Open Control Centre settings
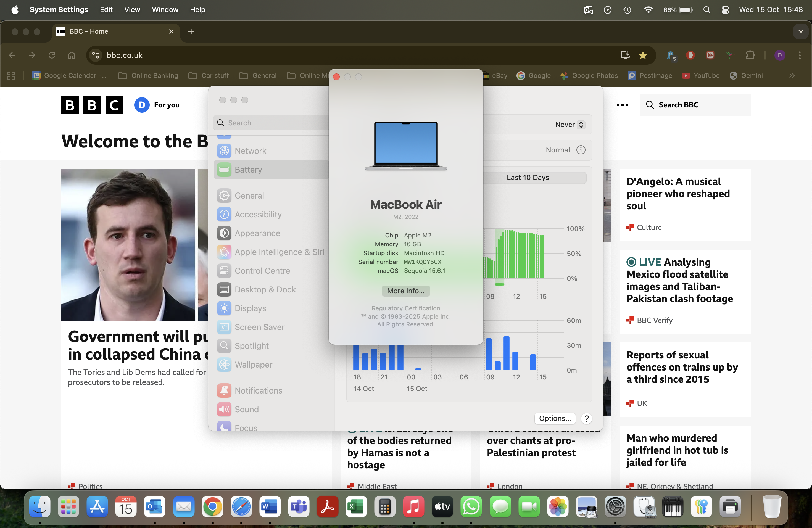 click(x=262, y=270)
